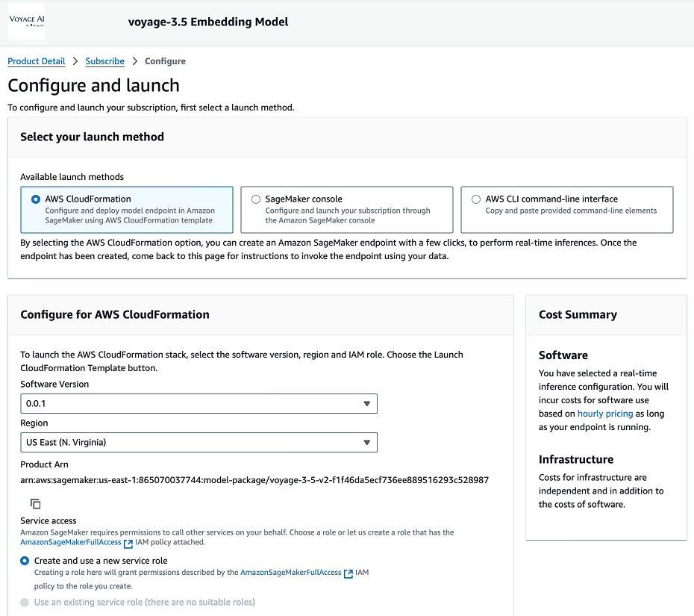Screen dimensions: 694x616
Task: Click the Region field label
Action: [34, 423]
